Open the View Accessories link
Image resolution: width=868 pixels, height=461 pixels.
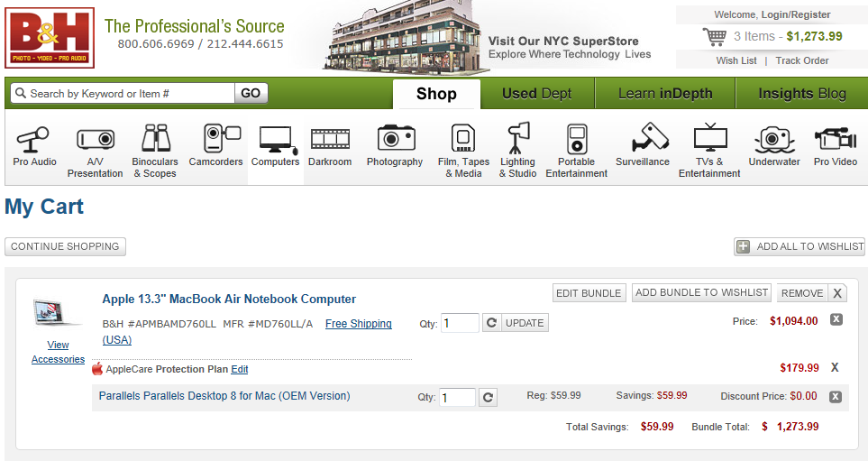click(58, 352)
